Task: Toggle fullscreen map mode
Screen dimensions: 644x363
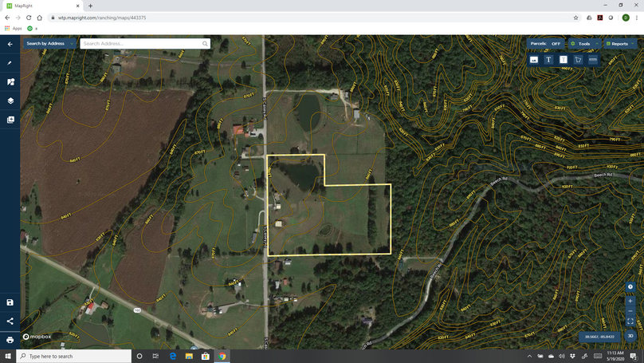Action: click(630, 322)
